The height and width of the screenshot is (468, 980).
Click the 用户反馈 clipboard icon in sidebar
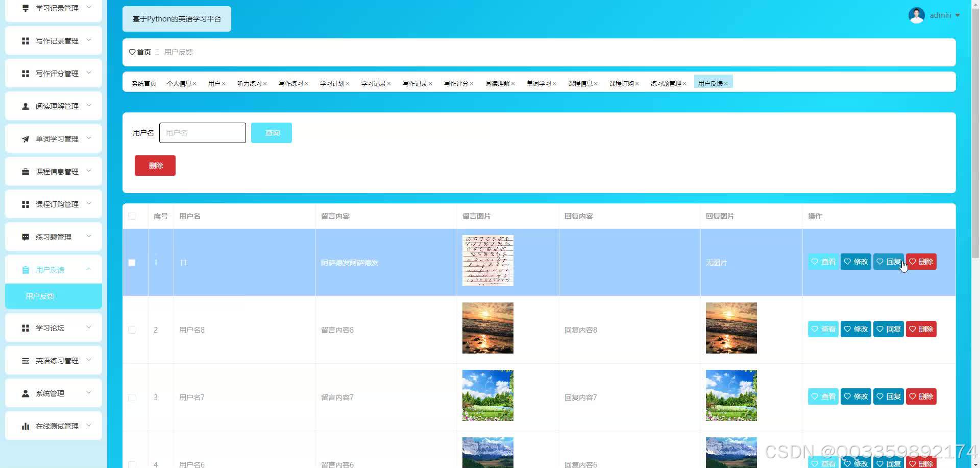pyautogui.click(x=26, y=270)
